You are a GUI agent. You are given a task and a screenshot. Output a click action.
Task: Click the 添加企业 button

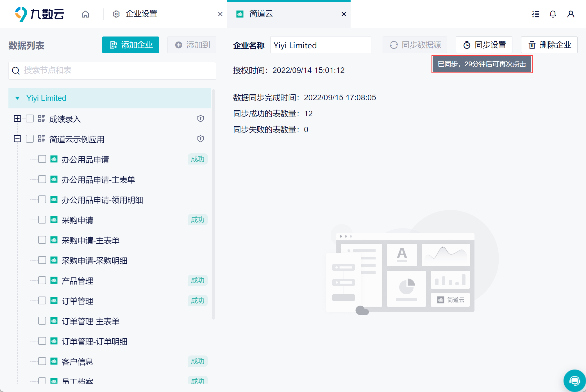(131, 45)
